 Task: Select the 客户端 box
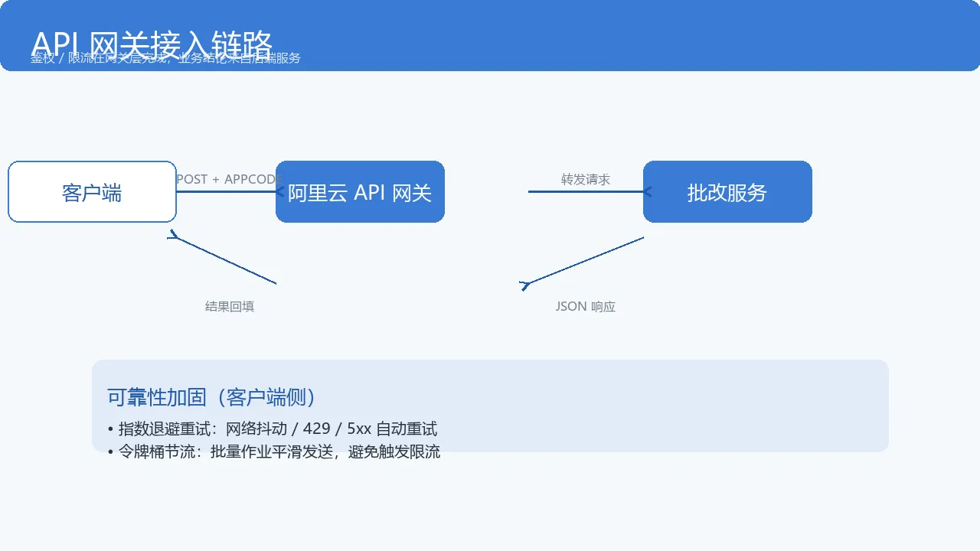point(92,191)
